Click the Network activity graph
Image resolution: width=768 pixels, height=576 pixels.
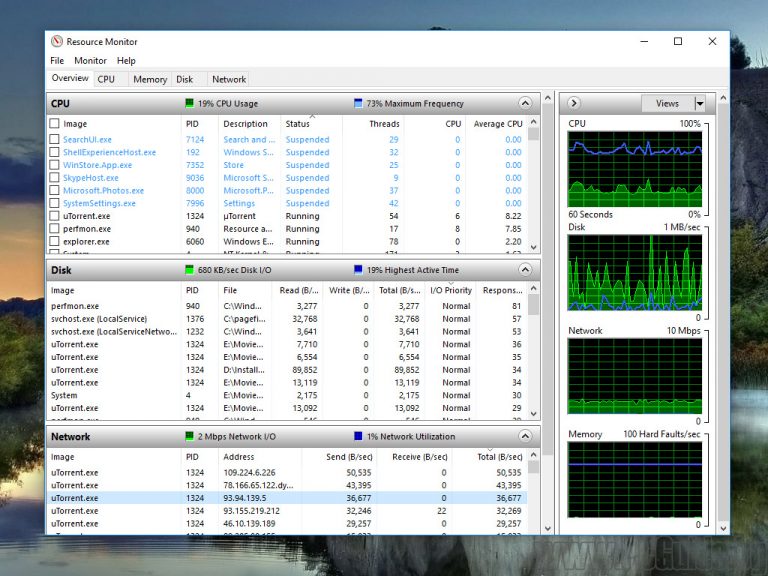tap(635, 376)
